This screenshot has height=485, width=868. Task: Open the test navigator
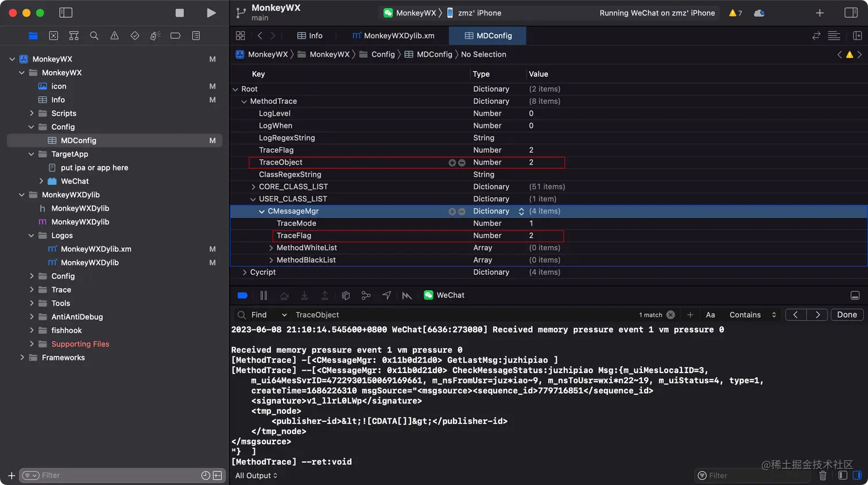[135, 36]
